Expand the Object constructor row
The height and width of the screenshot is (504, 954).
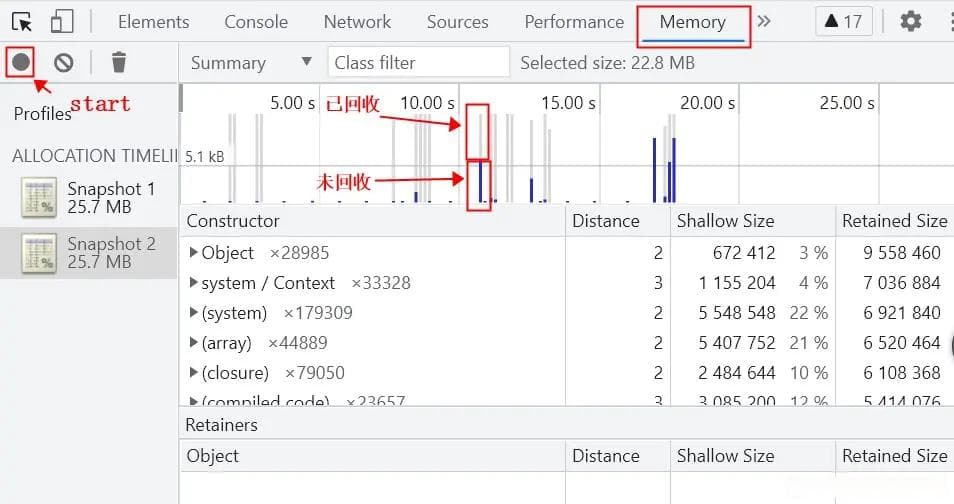coord(194,253)
